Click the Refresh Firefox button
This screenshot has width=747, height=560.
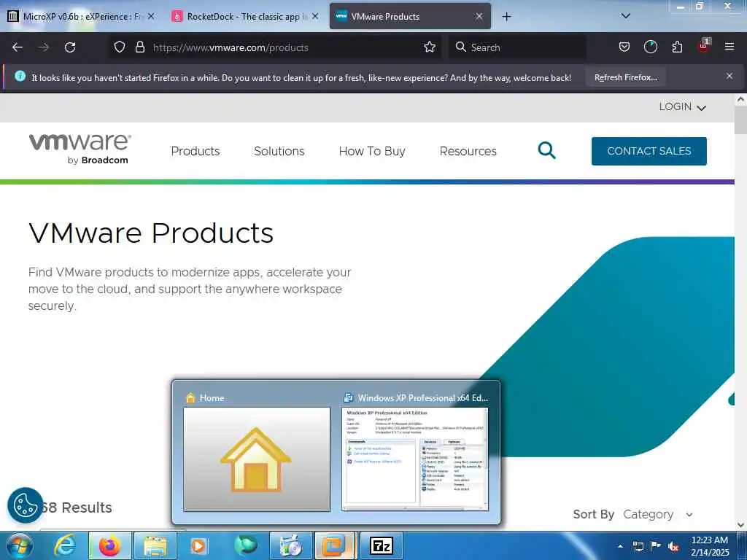click(x=625, y=77)
